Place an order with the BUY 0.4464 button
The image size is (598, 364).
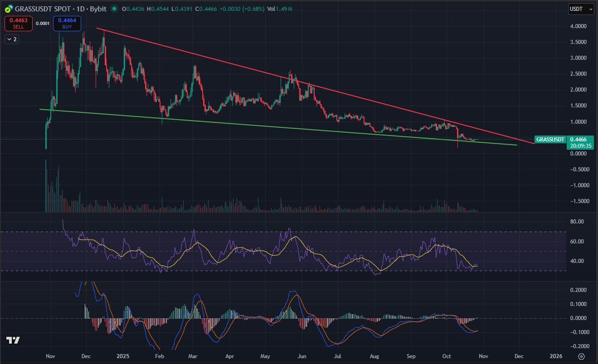(67, 23)
